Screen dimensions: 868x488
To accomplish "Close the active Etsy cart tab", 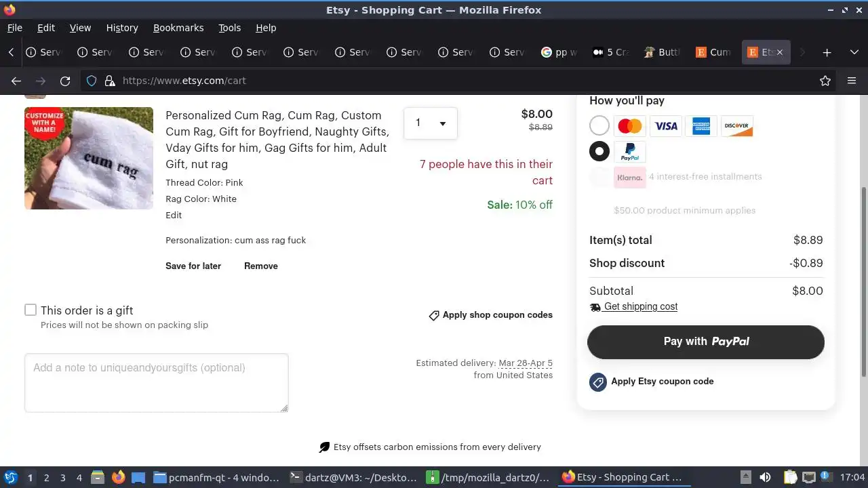I will click(780, 52).
